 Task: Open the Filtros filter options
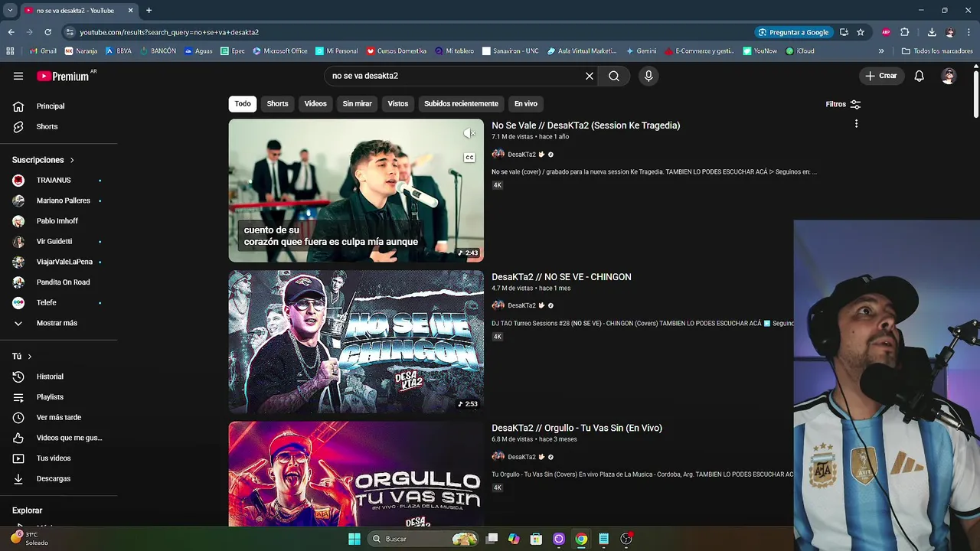[x=843, y=104]
